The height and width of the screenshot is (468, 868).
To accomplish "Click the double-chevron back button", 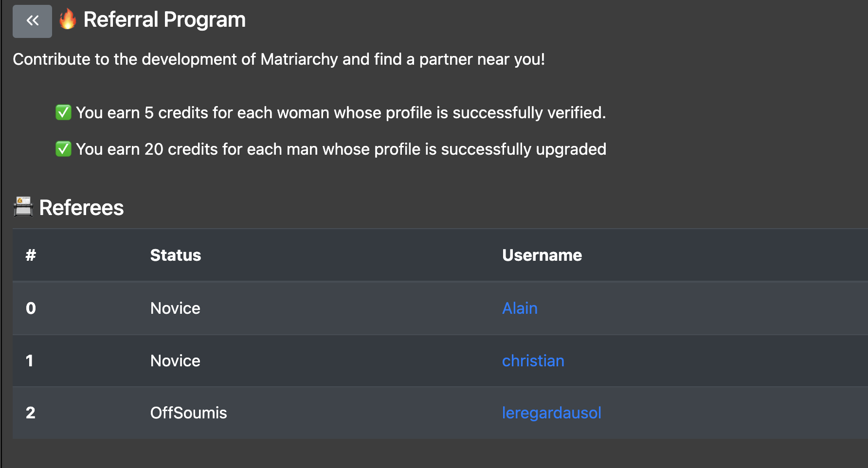I will tap(32, 21).
